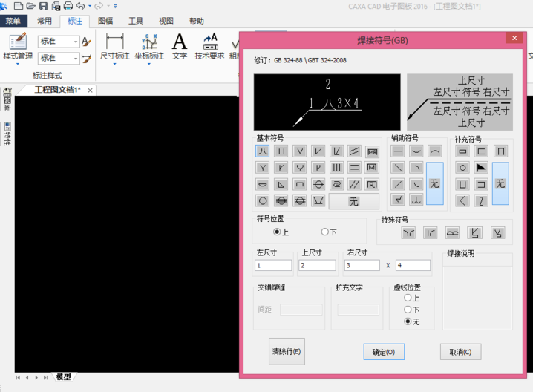Click the 左尺寸 input field
Viewport: 533px width, 392px height.
(273, 265)
